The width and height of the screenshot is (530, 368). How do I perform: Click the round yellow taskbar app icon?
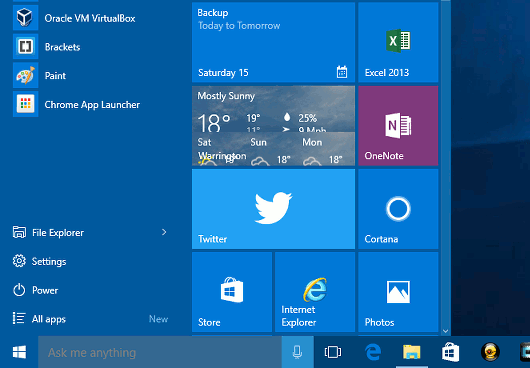(x=490, y=352)
